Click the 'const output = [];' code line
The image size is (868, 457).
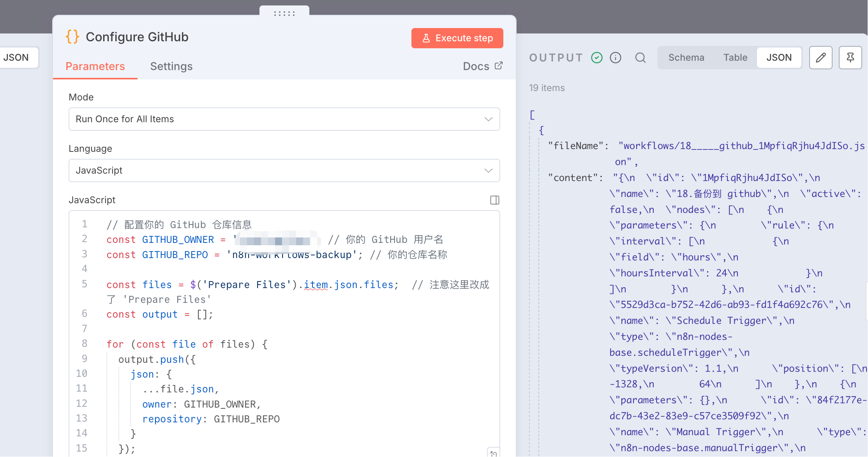click(160, 315)
